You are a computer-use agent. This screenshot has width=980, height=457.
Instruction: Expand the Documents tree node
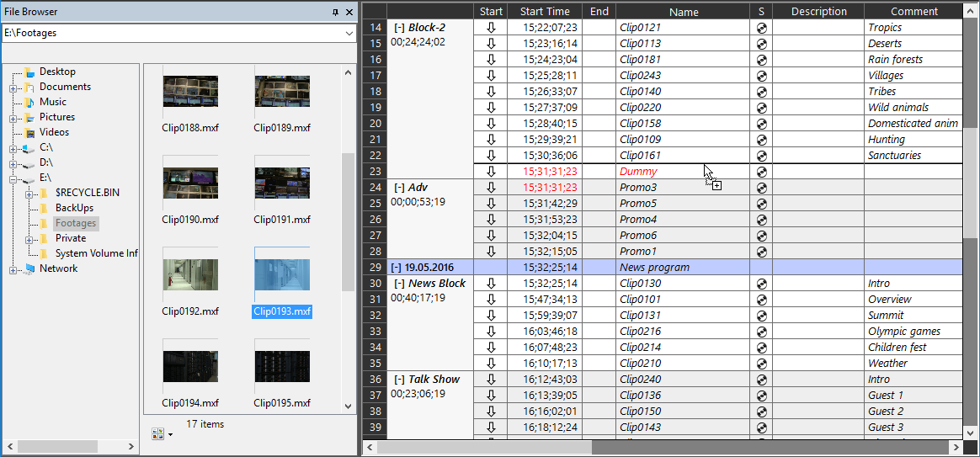click(13, 88)
